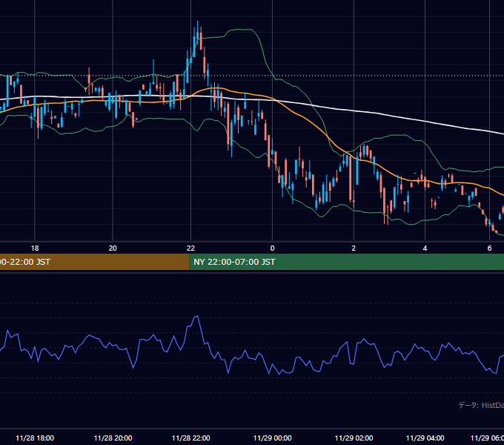Click the orange session bar ending 22:00 JST
This screenshot has height=445, width=504.
tap(95, 262)
